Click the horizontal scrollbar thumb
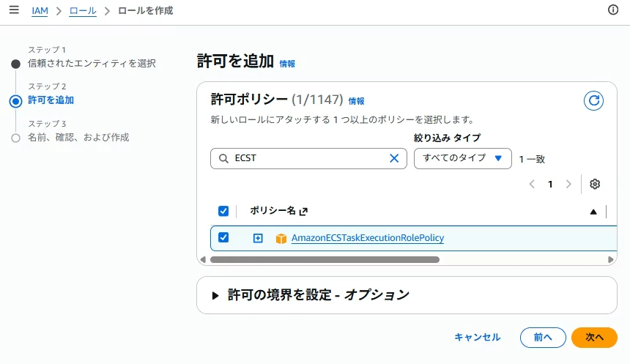This screenshot has height=364, width=630. tap(325, 259)
